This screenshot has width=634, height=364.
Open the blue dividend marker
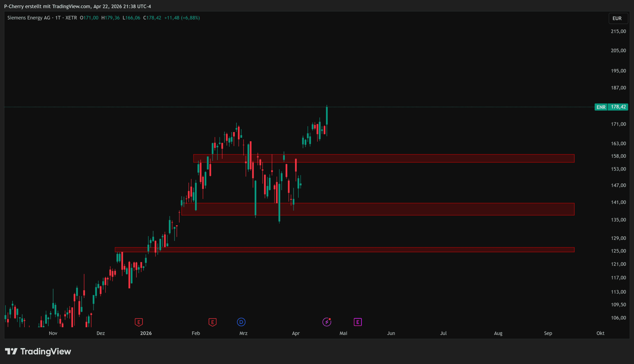point(241,322)
